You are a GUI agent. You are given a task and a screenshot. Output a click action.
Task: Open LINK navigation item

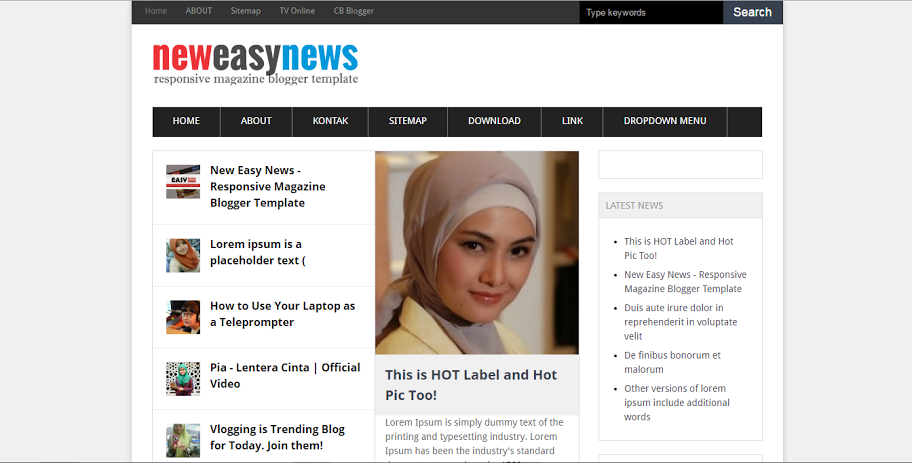(x=572, y=122)
